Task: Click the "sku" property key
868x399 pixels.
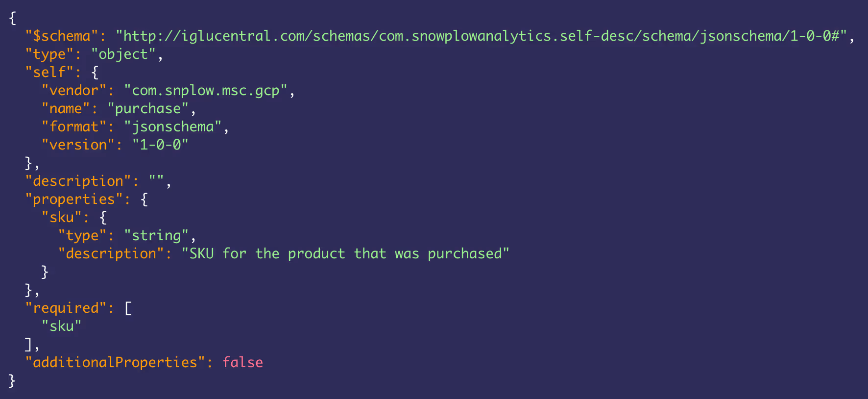Action: point(62,218)
